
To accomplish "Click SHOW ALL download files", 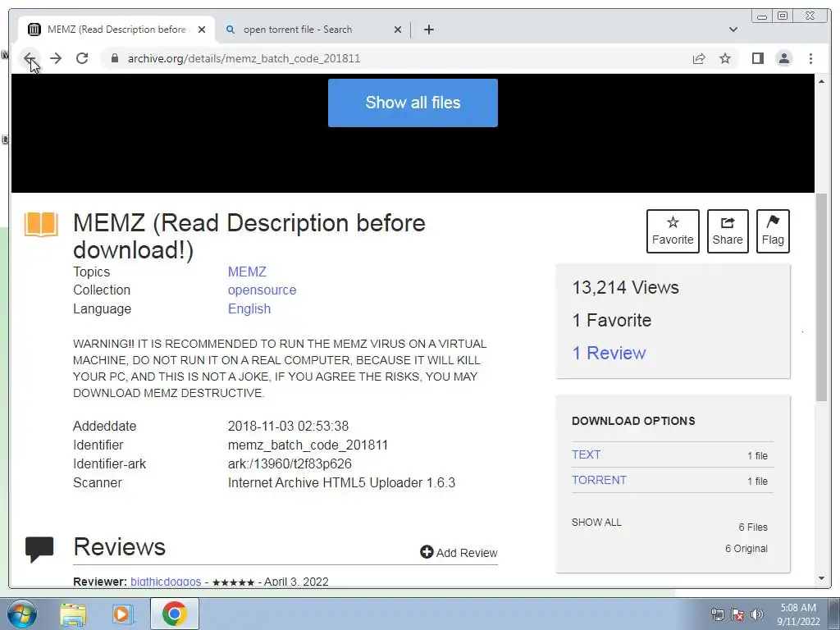I will point(596,523).
